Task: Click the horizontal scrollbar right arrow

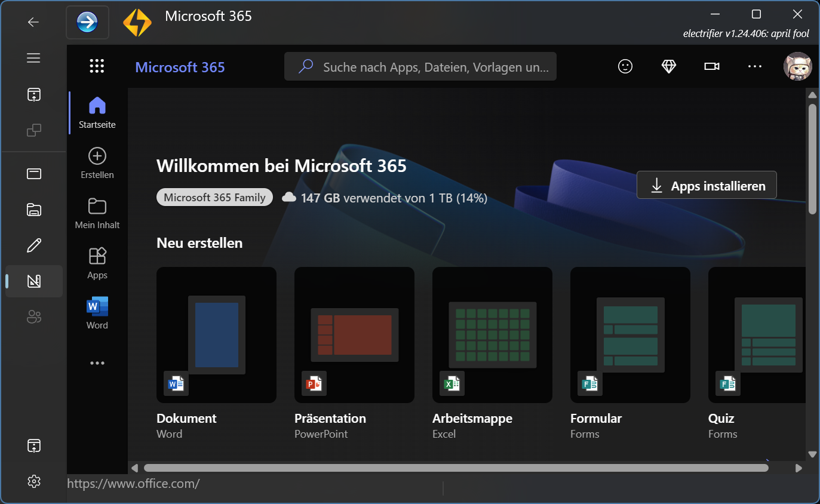Action: coord(799,468)
